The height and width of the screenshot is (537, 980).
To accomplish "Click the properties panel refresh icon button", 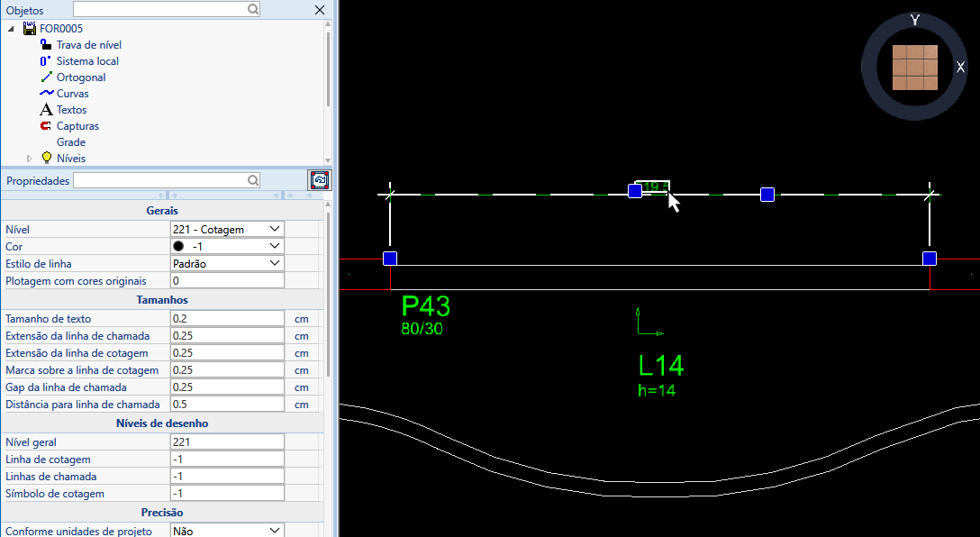I will (320, 180).
